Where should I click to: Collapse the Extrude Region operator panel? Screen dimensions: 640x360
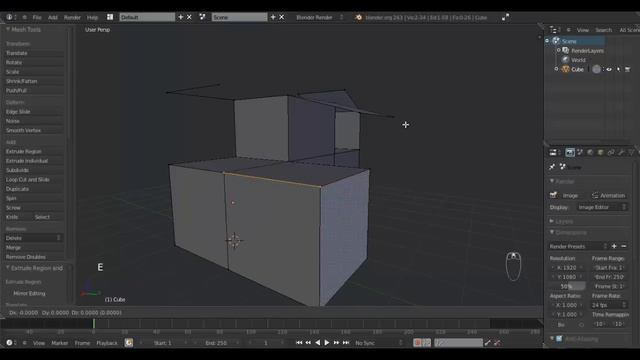[x=8, y=268]
